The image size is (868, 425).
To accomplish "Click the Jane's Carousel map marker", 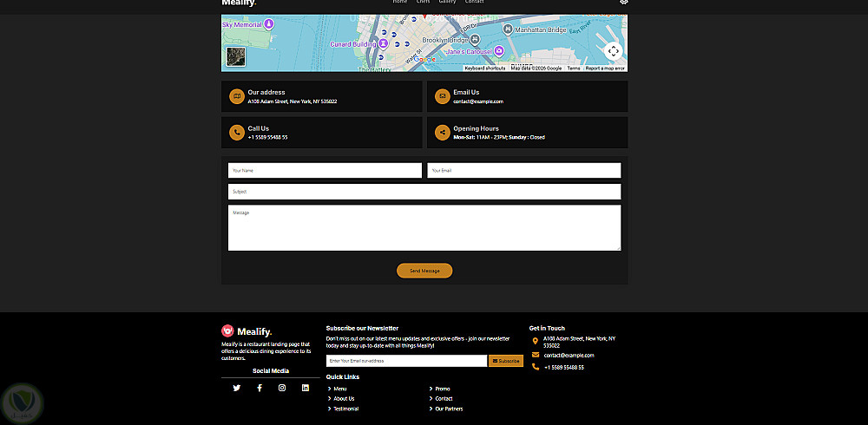I will (x=499, y=51).
